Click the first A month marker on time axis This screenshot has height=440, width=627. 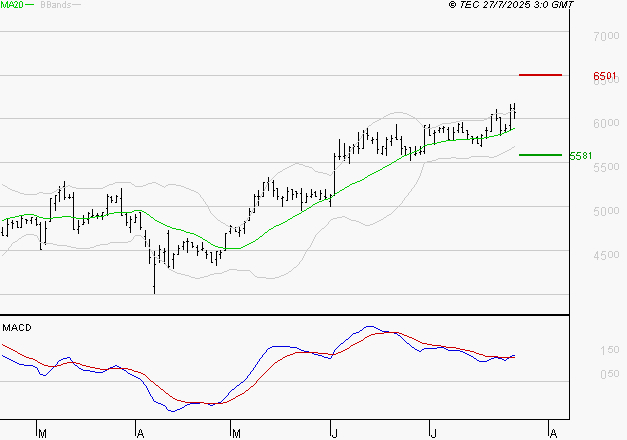[139, 433]
